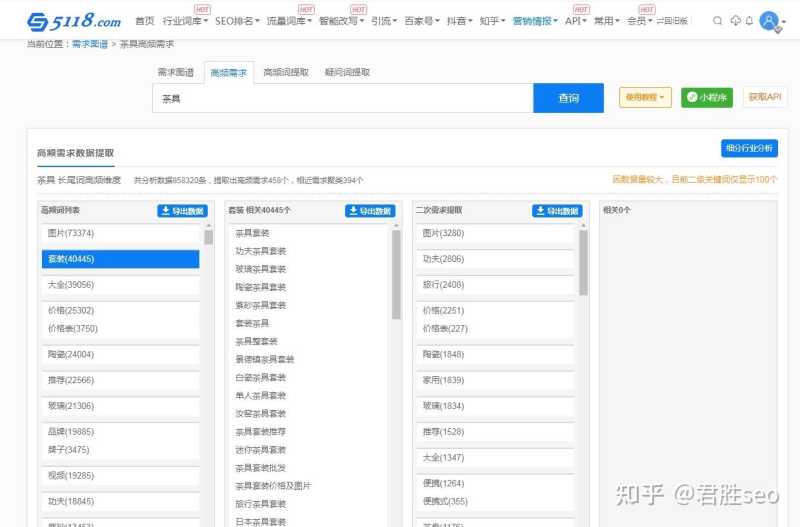800x527 pixels.
Task: Select 旅行(2408) in 二次需求提取
Action: click(495, 285)
